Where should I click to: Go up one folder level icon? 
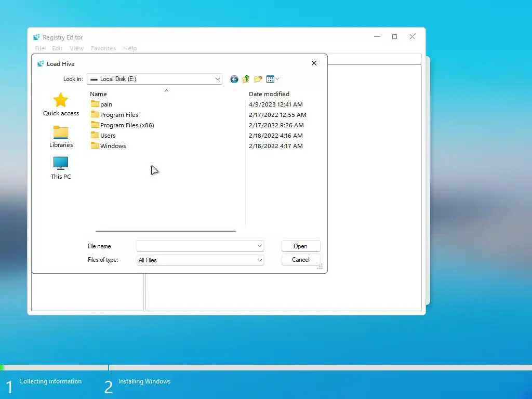click(246, 79)
